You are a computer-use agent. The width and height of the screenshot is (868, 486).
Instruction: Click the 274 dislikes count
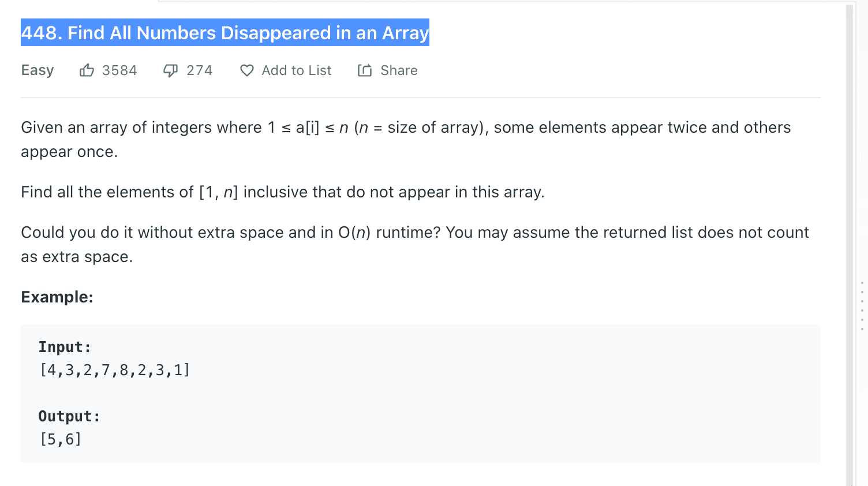point(199,70)
